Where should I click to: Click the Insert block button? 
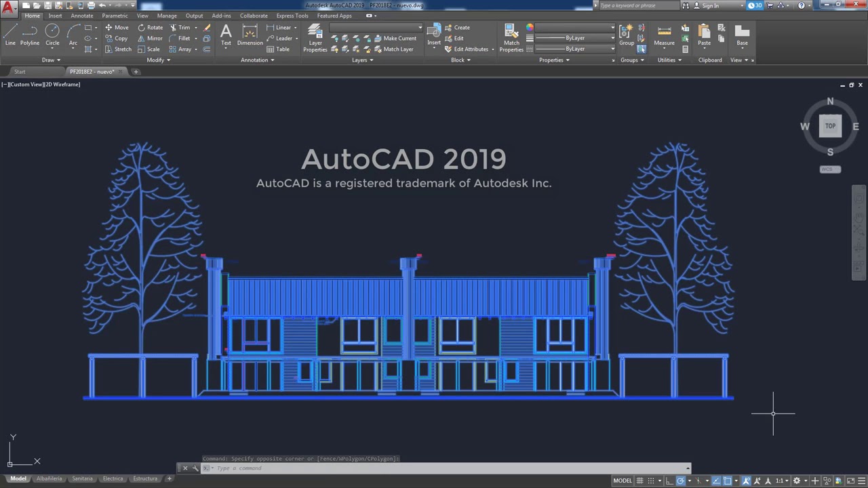(434, 35)
